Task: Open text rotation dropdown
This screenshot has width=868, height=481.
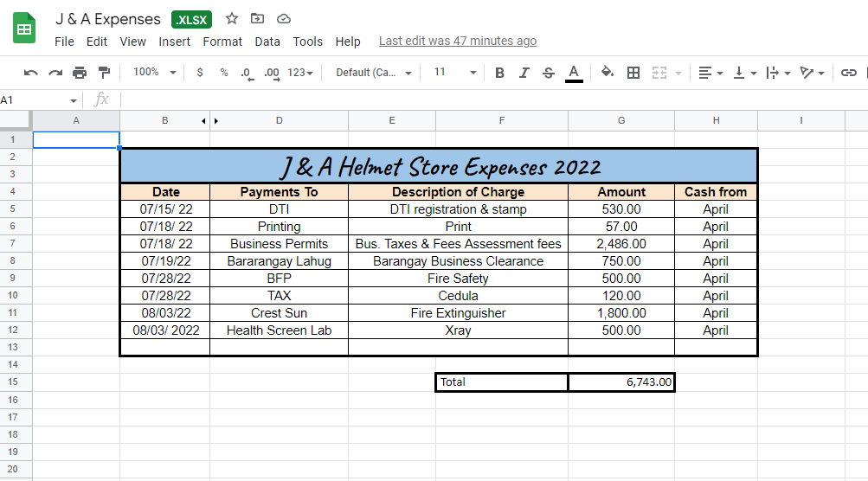Action: (x=812, y=73)
